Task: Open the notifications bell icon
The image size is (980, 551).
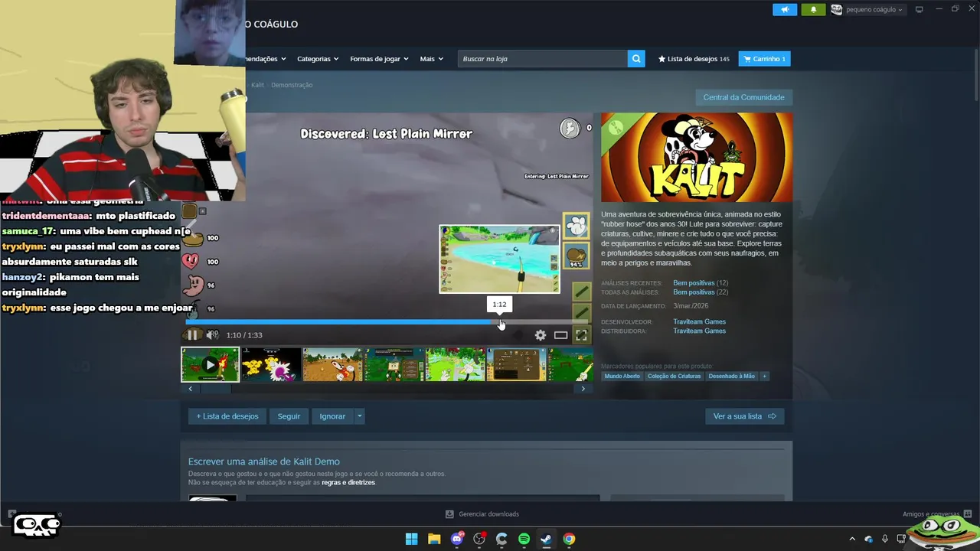Action: 813,9
